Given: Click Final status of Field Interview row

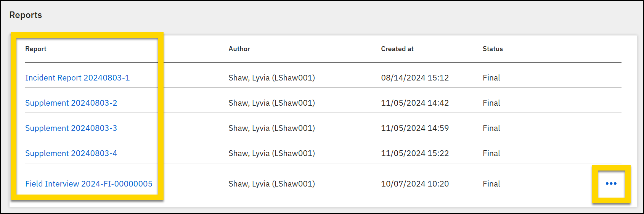Looking at the screenshot, I should (x=491, y=184).
